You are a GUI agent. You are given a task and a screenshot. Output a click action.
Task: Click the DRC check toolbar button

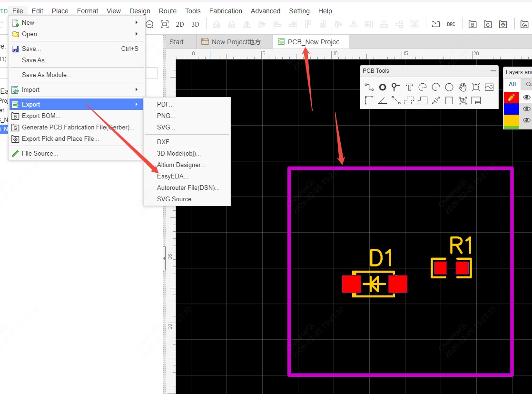451,24
